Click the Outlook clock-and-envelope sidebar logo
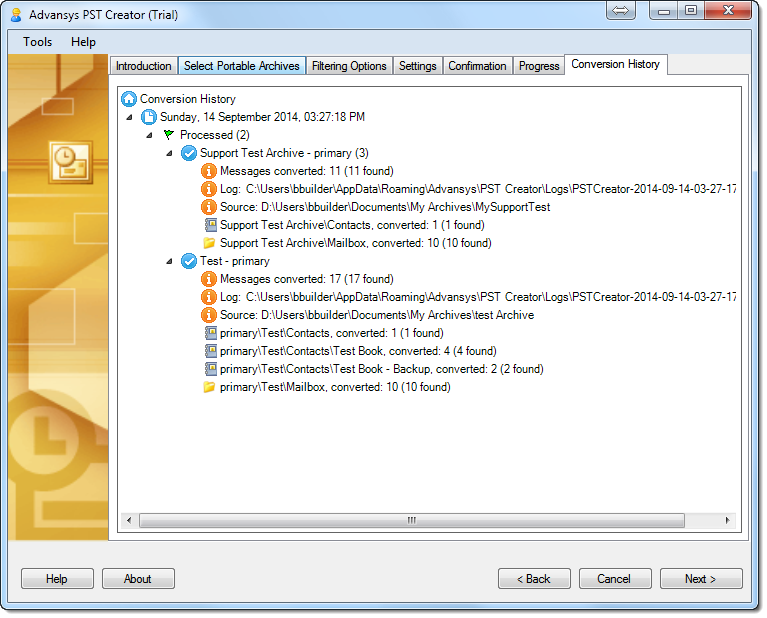The height and width of the screenshot is (618, 767). (71, 163)
